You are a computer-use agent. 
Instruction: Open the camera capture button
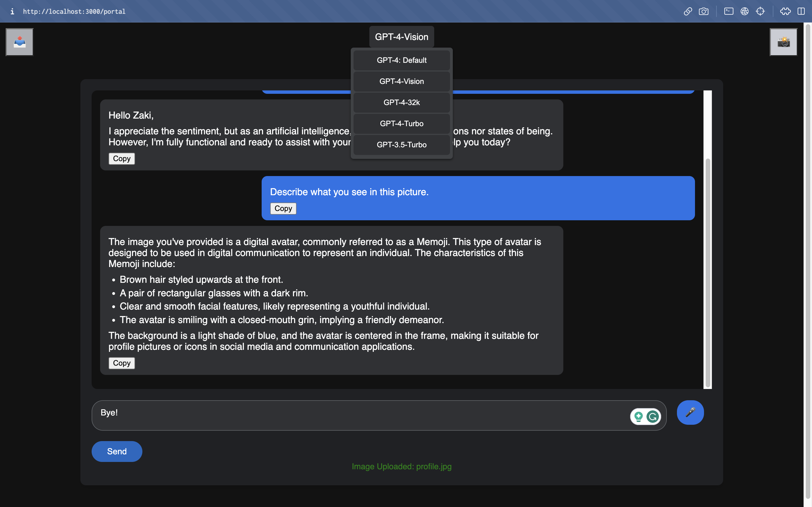(x=783, y=42)
